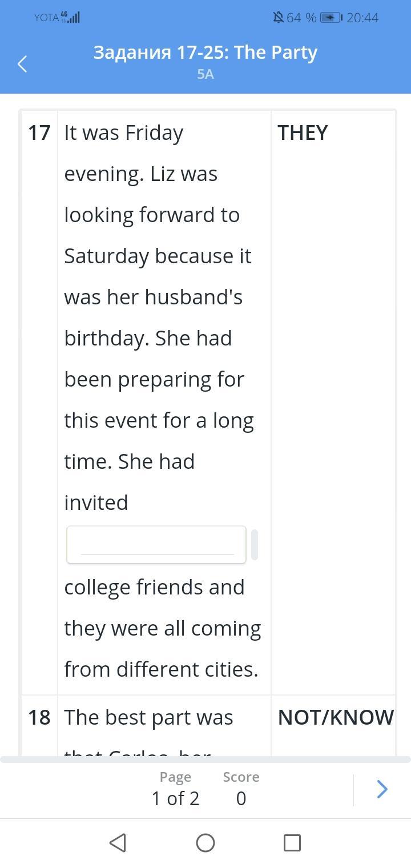Click the horizontal scrollbar above the page footer
Viewport: 411px width, 868px height.
[x=205, y=759]
